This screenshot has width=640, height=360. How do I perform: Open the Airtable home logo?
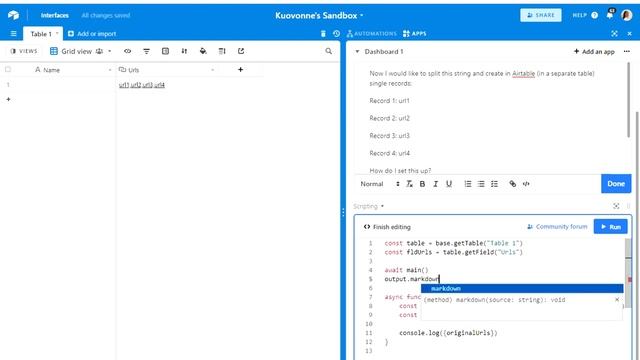point(13,15)
